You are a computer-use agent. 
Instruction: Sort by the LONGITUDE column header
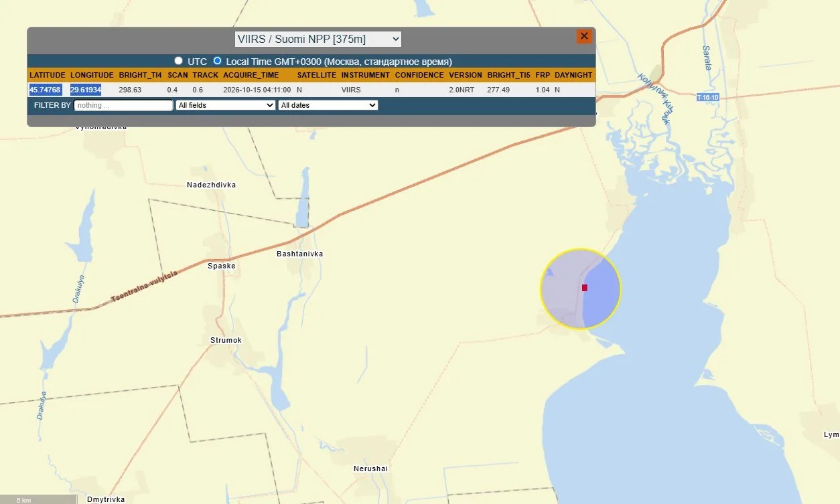pyautogui.click(x=92, y=75)
